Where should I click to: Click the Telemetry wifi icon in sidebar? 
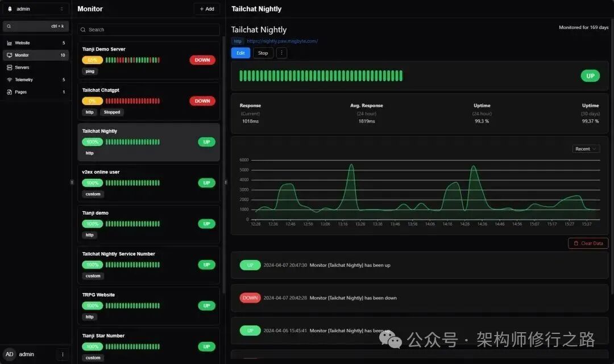tap(9, 80)
